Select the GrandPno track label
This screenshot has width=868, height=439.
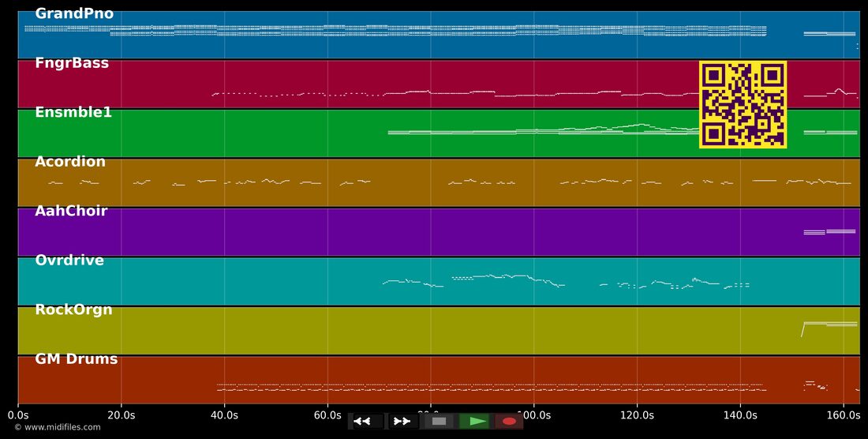[x=74, y=14]
